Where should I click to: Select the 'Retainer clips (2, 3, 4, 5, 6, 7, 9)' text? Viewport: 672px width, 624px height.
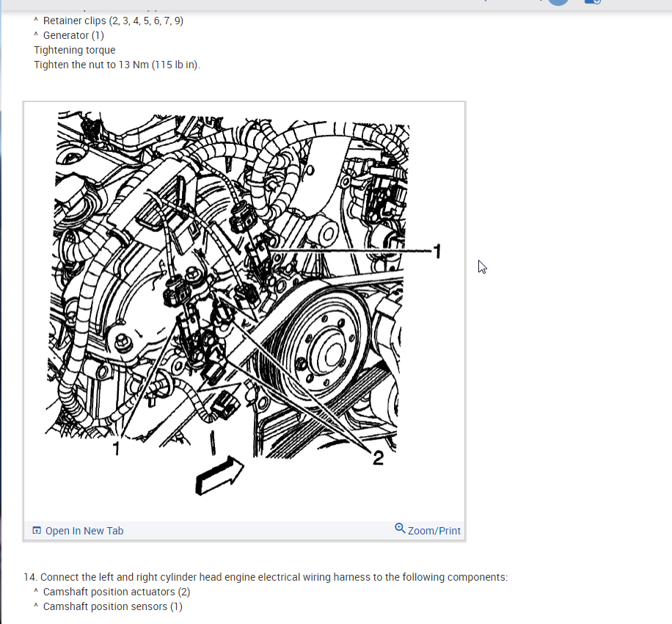tap(113, 21)
